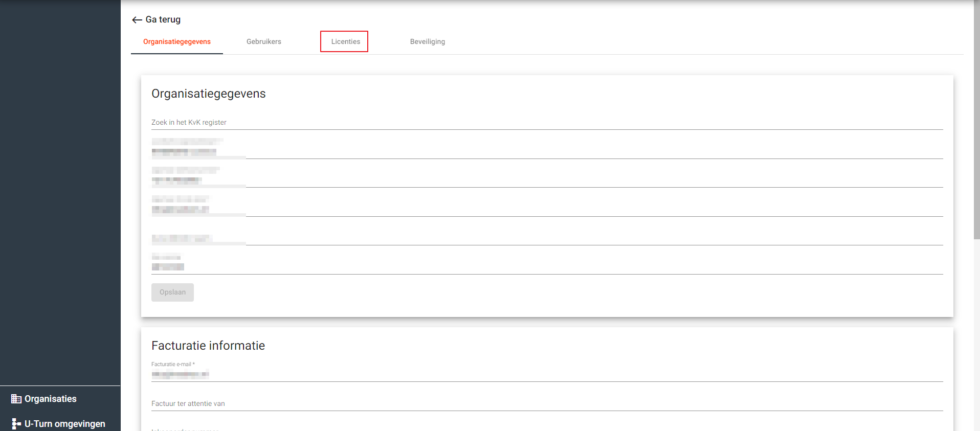The width and height of the screenshot is (980, 431).
Task: Go back via the Ga terug link
Action: (163, 19)
